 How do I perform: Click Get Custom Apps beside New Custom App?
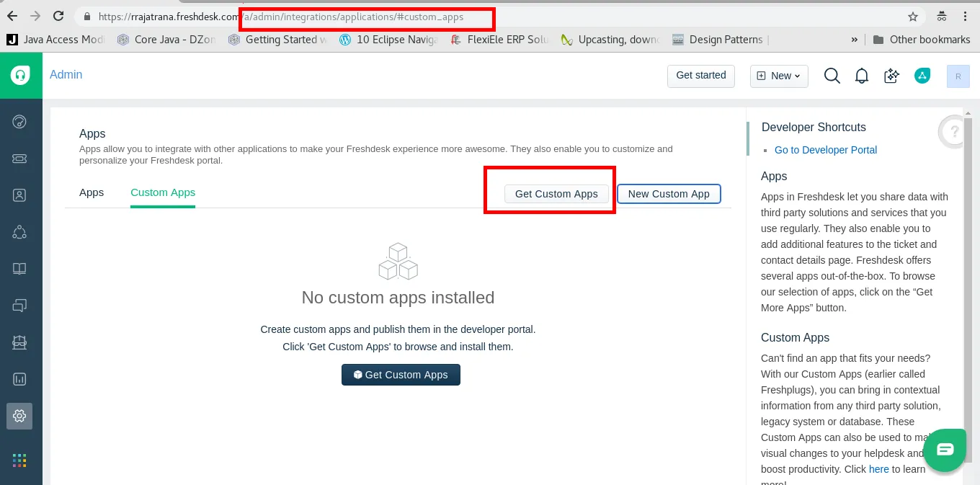[x=556, y=194]
